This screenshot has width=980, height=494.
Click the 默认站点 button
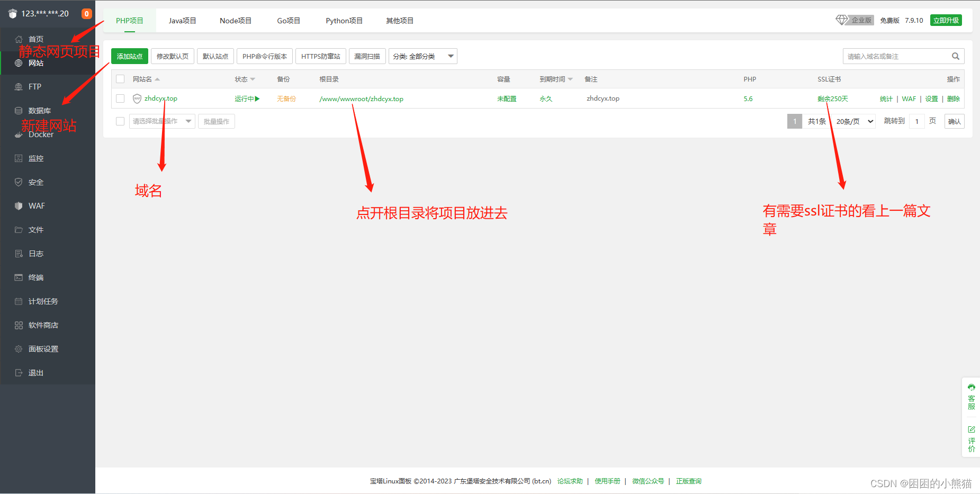[215, 56]
